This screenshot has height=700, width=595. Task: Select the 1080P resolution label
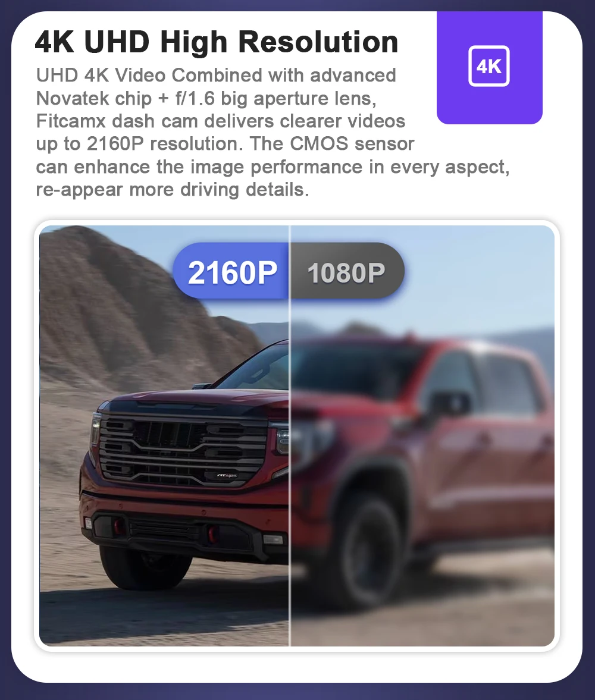347,271
